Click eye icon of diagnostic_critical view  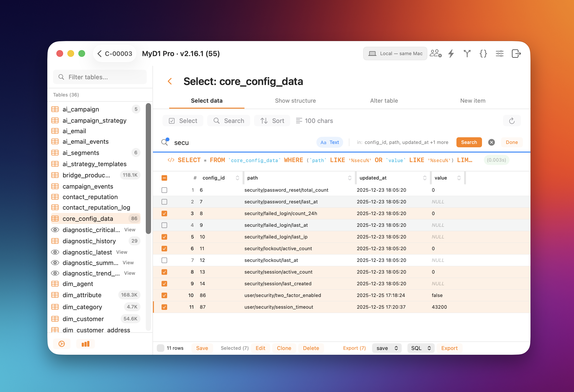(x=55, y=230)
